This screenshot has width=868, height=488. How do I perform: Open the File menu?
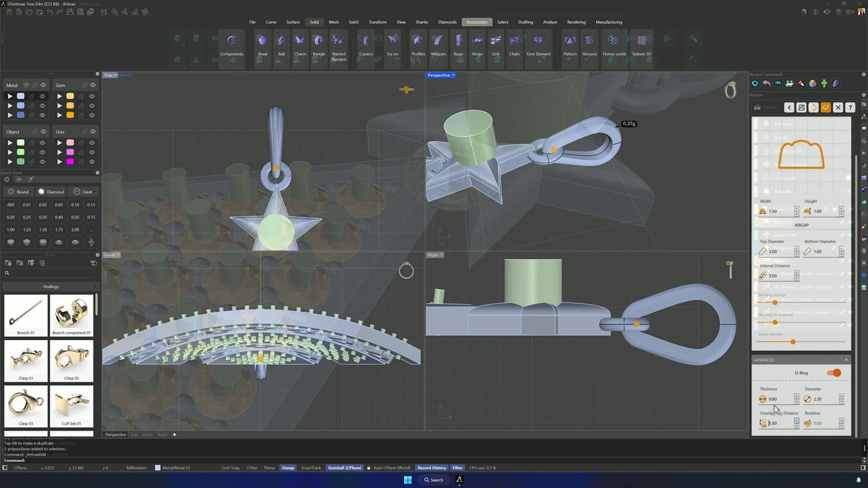point(252,22)
